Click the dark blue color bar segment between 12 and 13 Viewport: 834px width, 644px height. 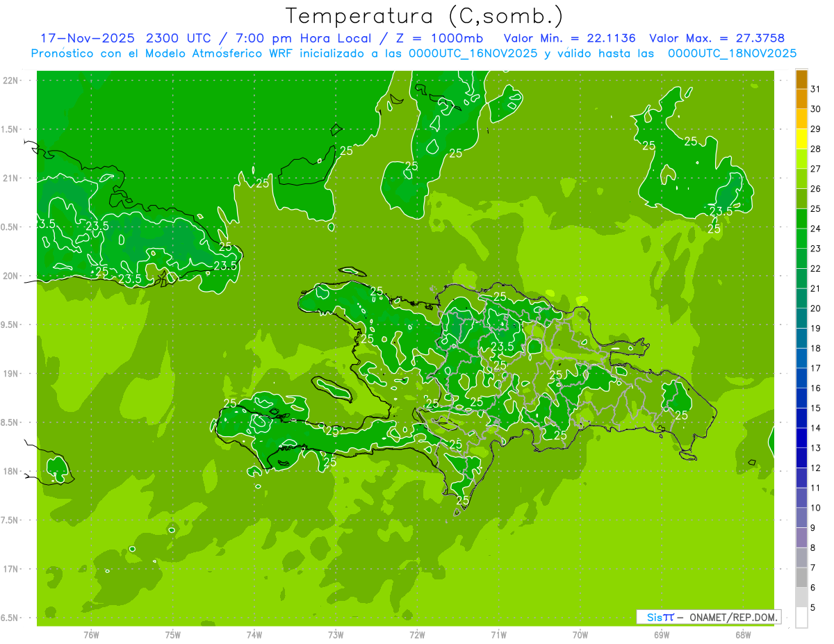(x=801, y=459)
